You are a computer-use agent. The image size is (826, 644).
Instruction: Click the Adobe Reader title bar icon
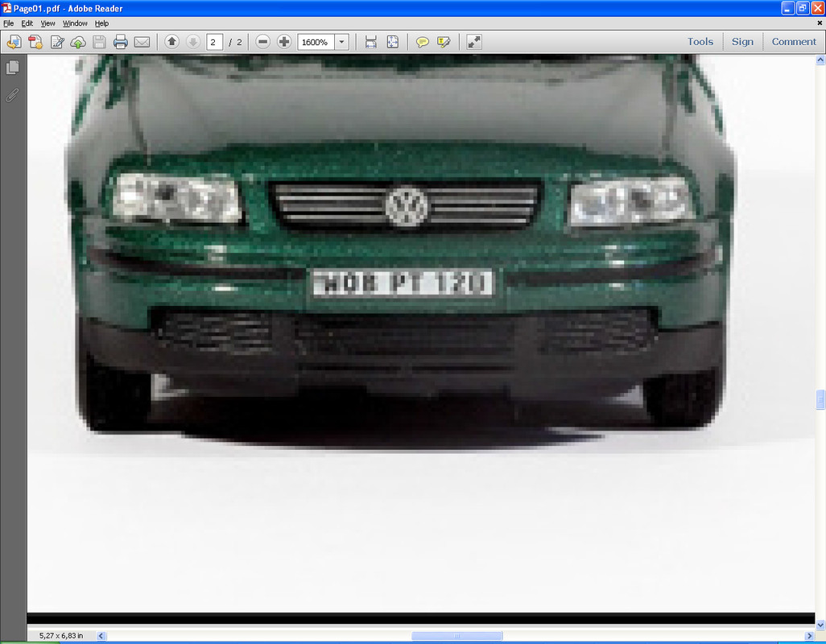(x=7, y=8)
